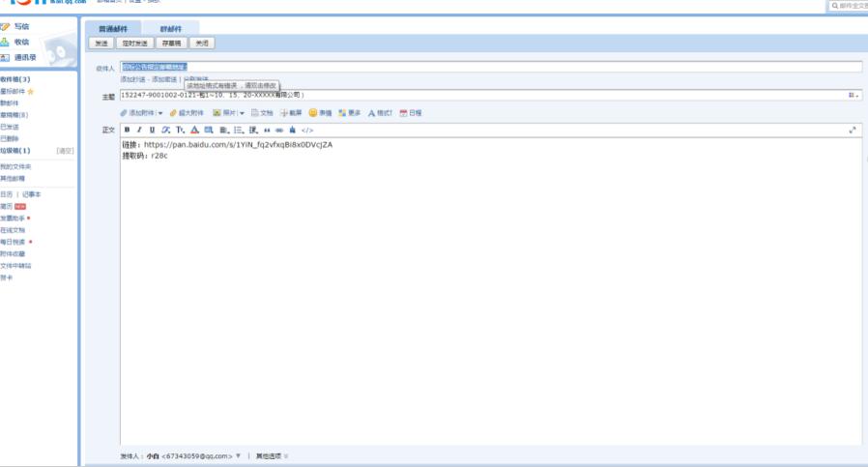Click the mail search box at top right
This screenshot has height=467, width=868.
[849, 6]
